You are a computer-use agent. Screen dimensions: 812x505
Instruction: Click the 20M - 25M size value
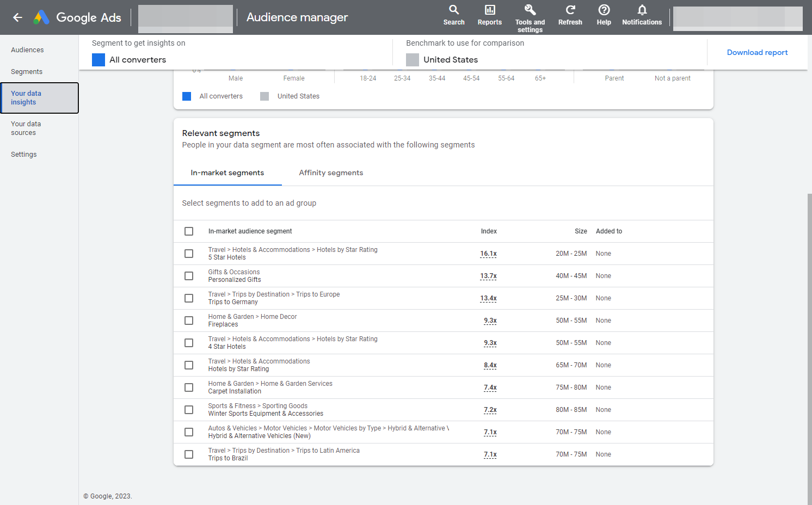571,254
